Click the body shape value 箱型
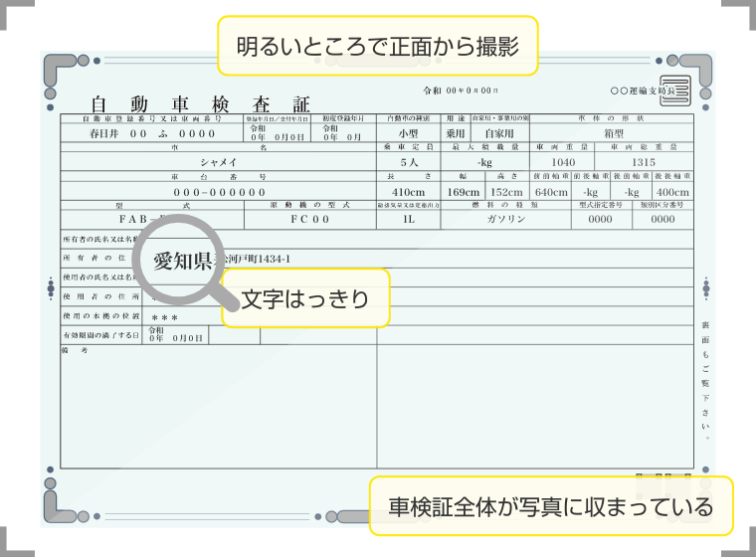This screenshot has height=557, width=756. (x=613, y=132)
